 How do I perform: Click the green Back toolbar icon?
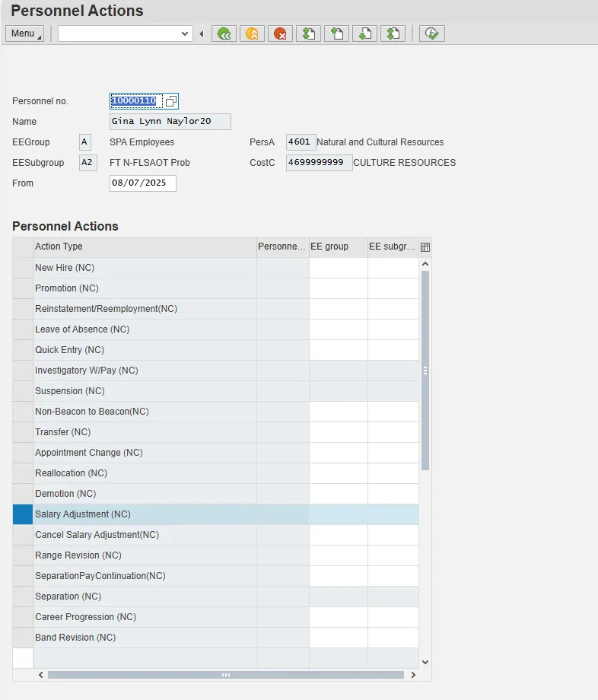224,33
